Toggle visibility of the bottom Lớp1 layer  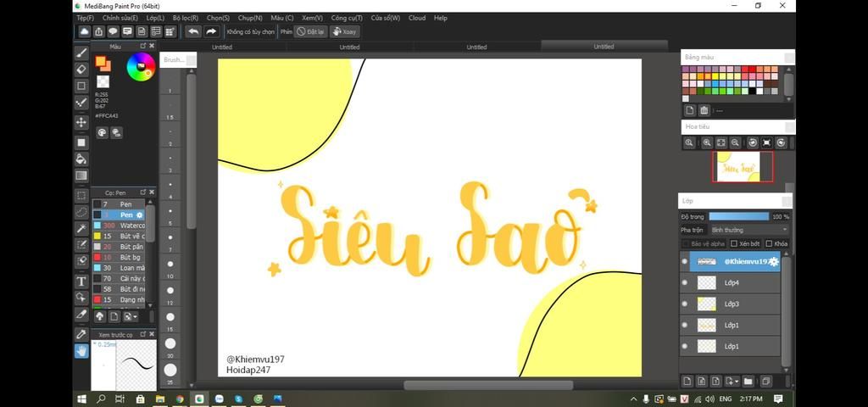pos(685,346)
